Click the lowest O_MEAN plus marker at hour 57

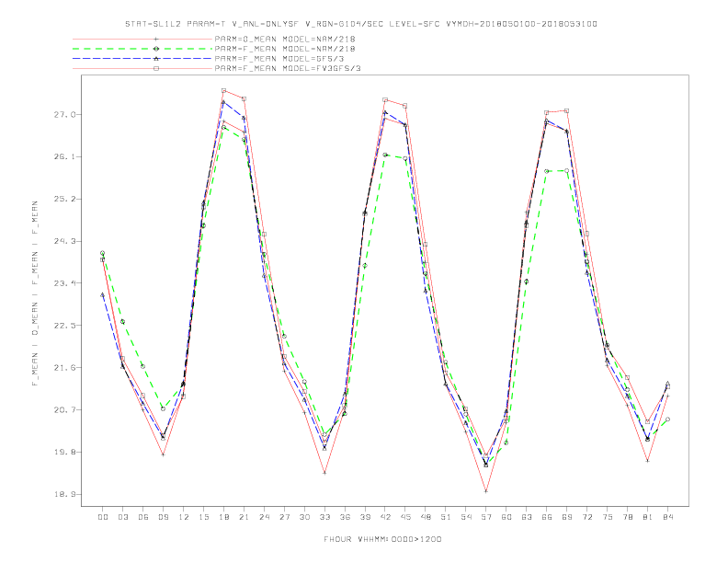coord(486,491)
